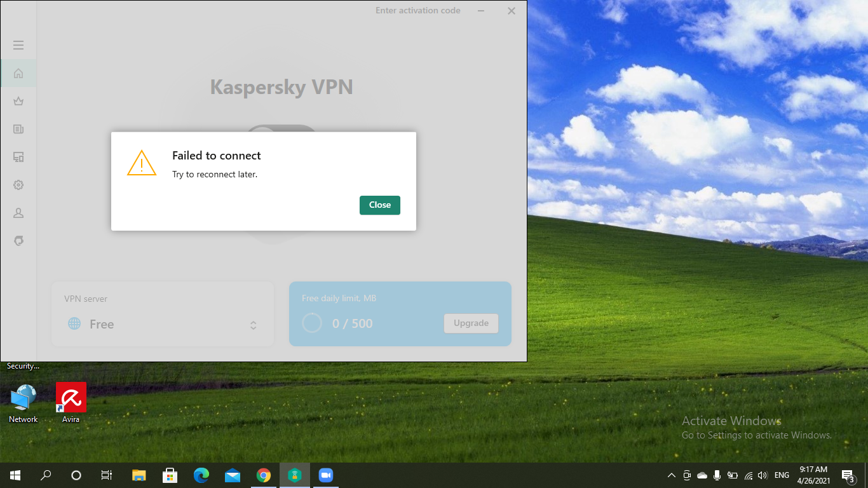868x488 pixels.
Task: Click the Kaspersky VPN title text
Action: (281, 87)
